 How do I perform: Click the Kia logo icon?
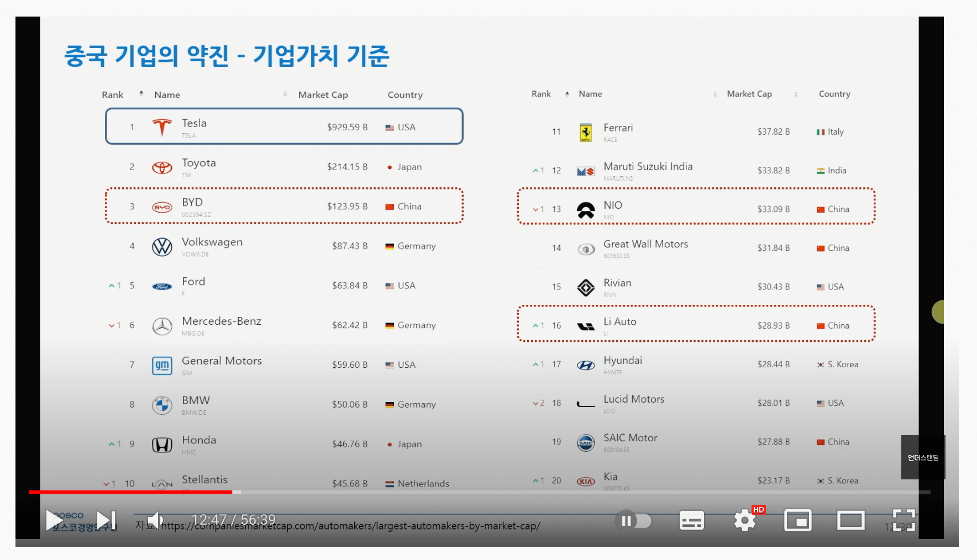click(x=586, y=482)
